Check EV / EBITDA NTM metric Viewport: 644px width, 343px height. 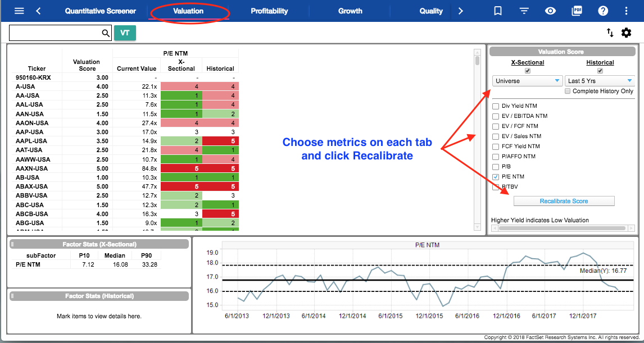tap(496, 116)
